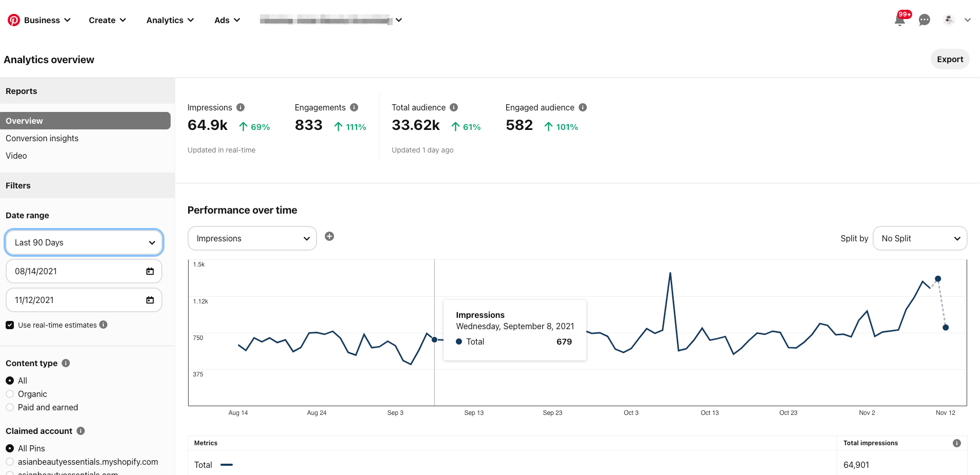Choose asianbeautyessentials.myshopify.com claimed account
This screenshot has width=980, height=475.
tap(10, 462)
